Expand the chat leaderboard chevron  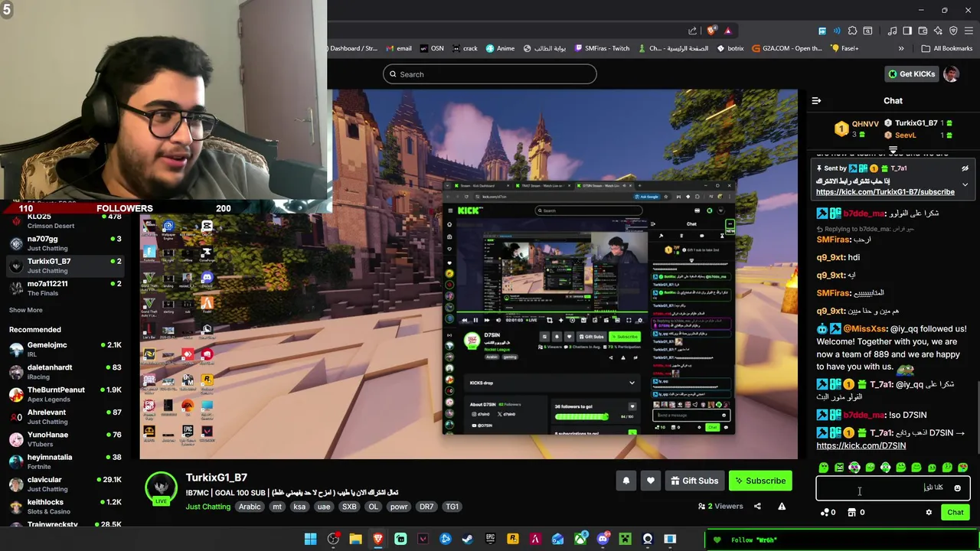point(893,150)
